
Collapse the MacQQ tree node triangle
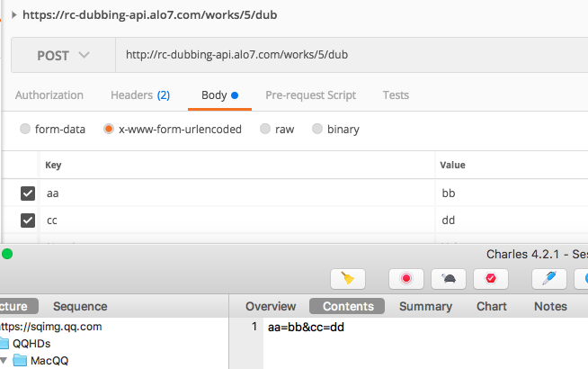point(4,360)
